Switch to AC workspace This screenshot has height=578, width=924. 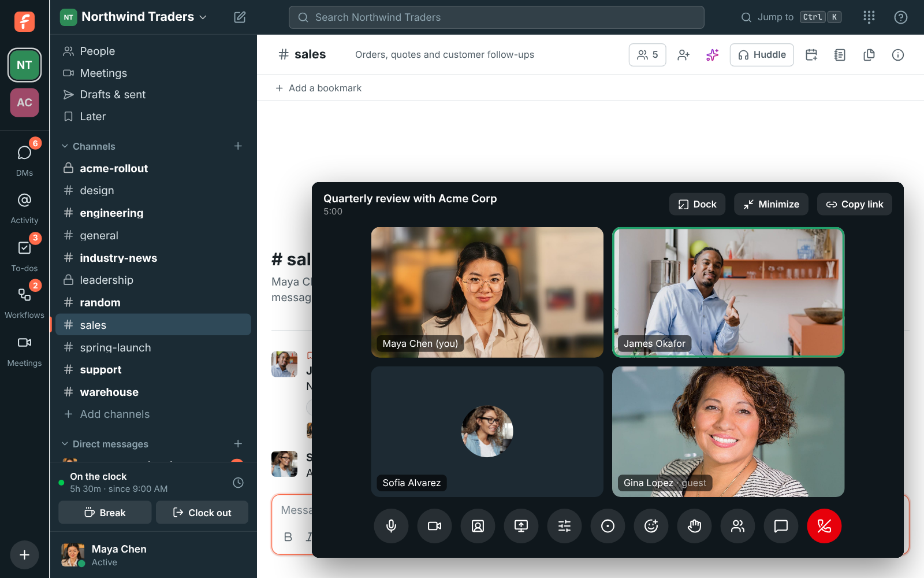point(24,102)
